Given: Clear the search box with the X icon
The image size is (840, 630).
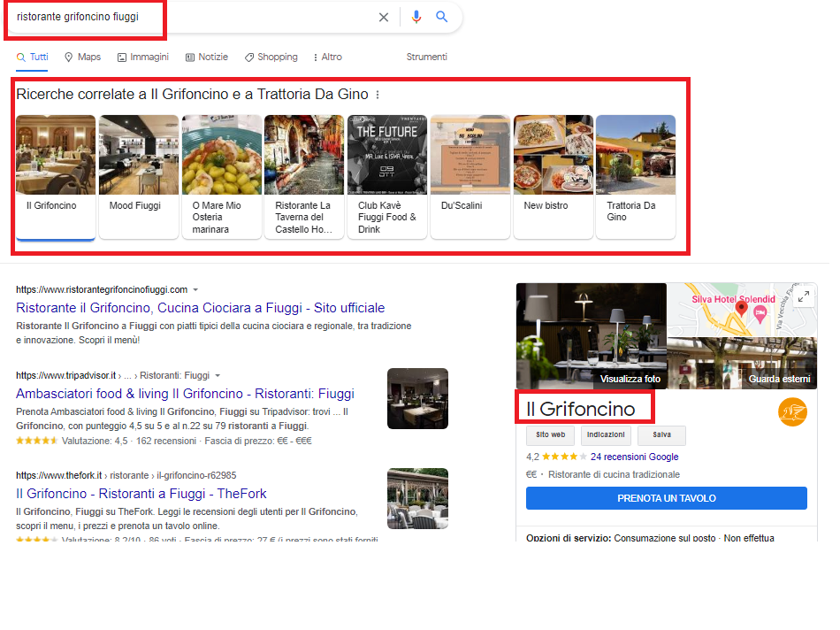Looking at the screenshot, I should [x=384, y=17].
